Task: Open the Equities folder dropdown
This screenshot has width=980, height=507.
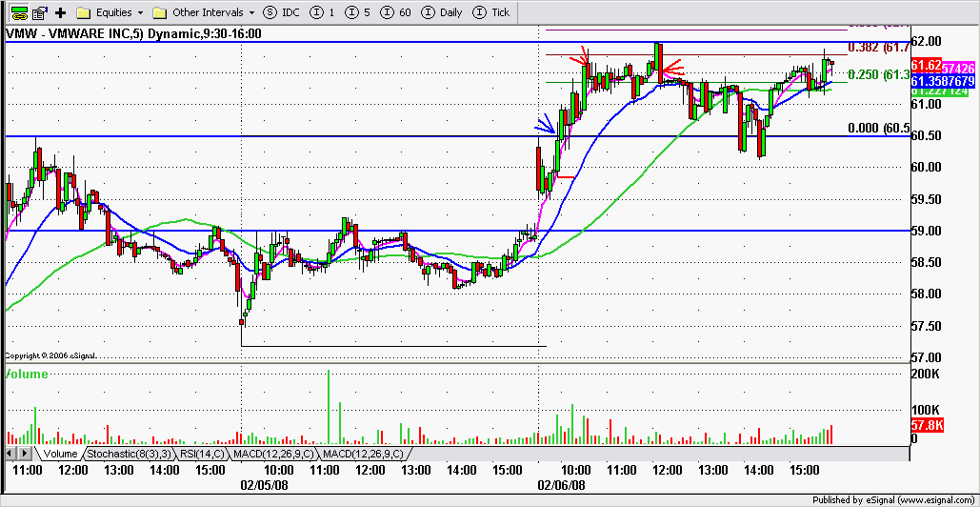Action: point(139,12)
